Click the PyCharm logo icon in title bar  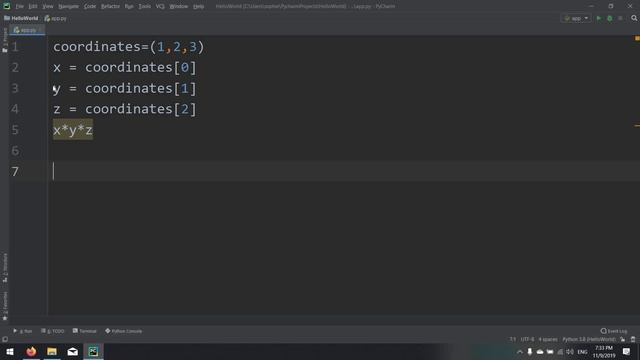coord(7,6)
